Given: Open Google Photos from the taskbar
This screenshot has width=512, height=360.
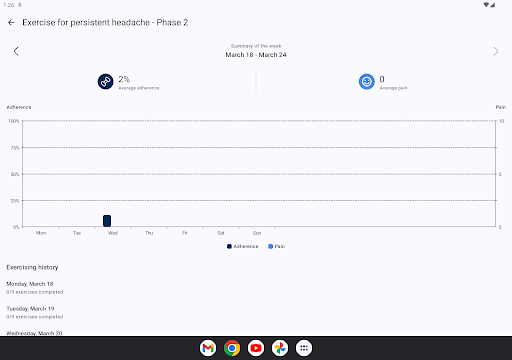Looking at the screenshot, I should (x=280, y=348).
